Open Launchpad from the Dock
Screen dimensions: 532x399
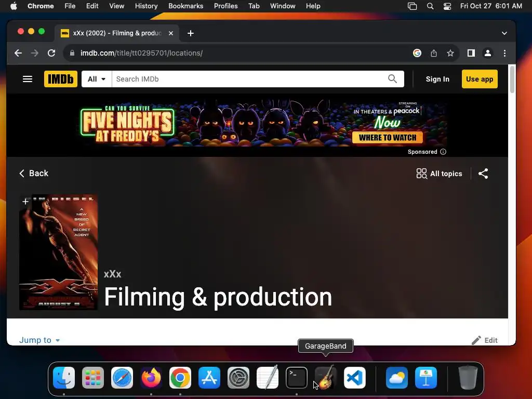tap(93, 377)
